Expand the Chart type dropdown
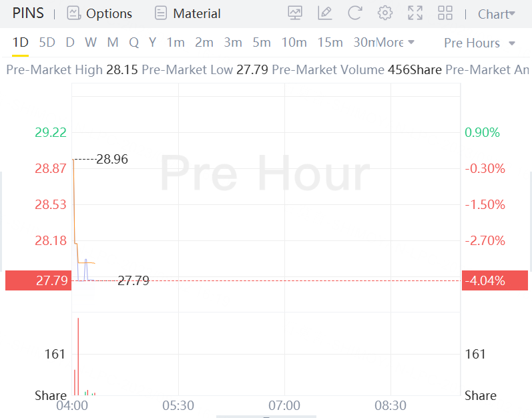This screenshot has width=532, height=418. (497, 14)
